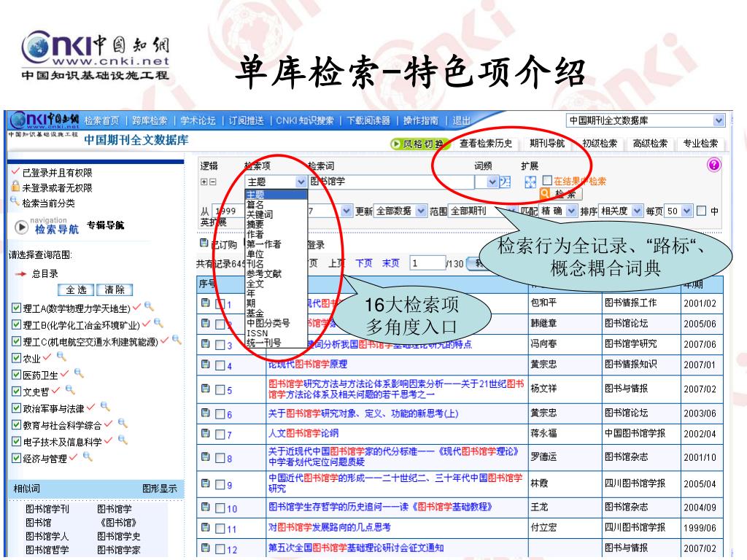Viewport: 747px width, 560px height.
Task: Open 学术论坛 in the top menu
Action: pyautogui.click(x=198, y=121)
